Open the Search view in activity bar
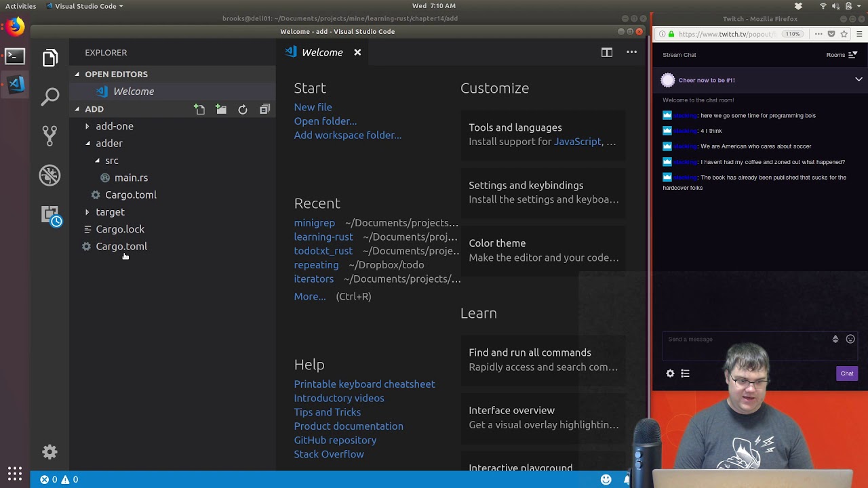This screenshot has height=488, width=868. [50, 97]
